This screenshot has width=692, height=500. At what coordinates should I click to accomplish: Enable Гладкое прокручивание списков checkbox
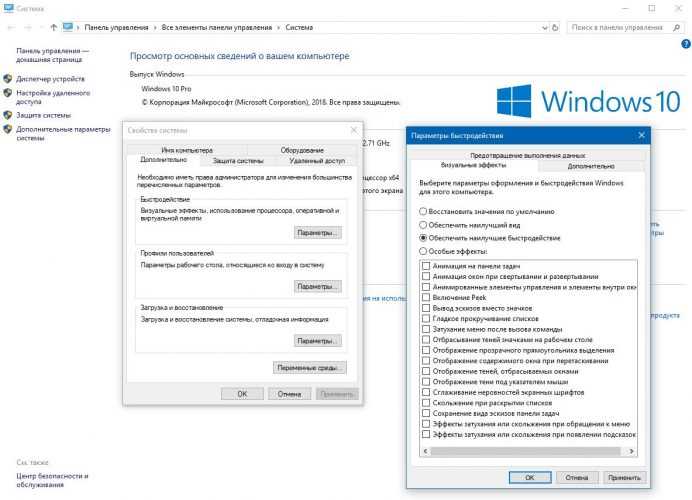coord(426,318)
